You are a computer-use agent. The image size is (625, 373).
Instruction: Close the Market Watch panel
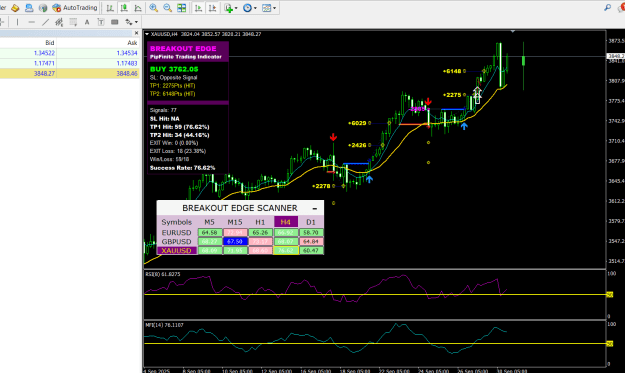coord(136,33)
